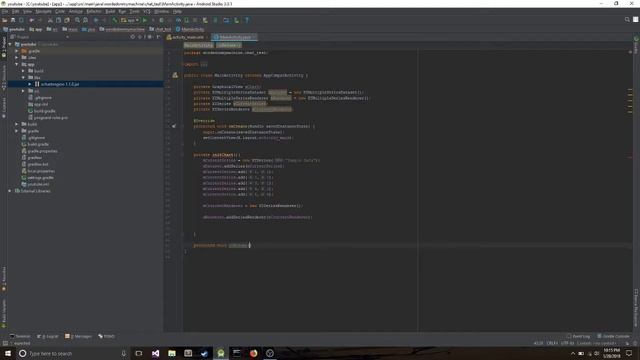Click the Android Studio taskbar icon
The image size is (640, 360).
[221, 353]
